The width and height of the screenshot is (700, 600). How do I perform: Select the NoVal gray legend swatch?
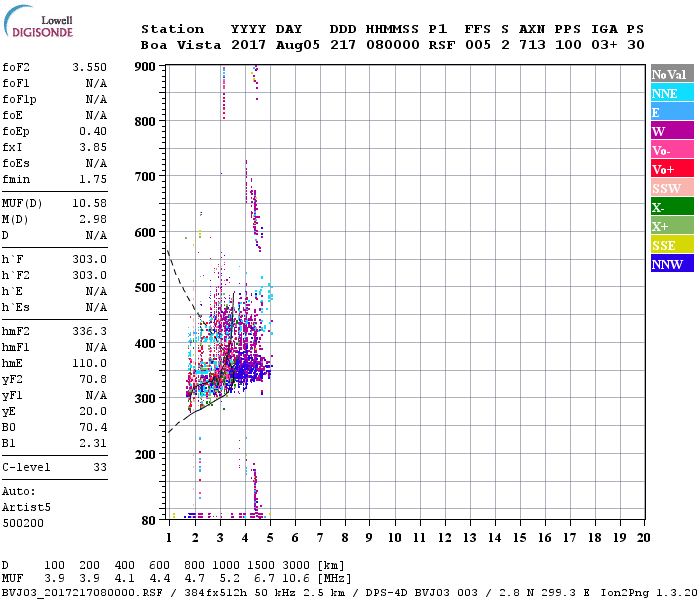(671, 74)
